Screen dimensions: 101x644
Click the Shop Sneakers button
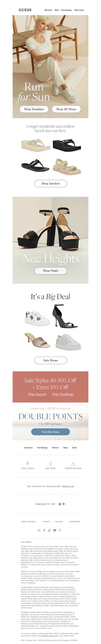[x=34, y=109]
